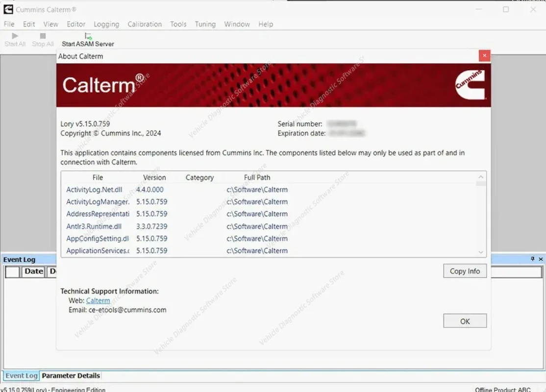Switch to the Parameter Details tab
546x392 pixels.
(x=71, y=375)
